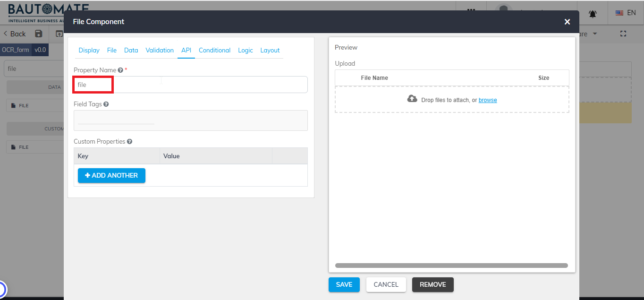Image resolution: width=644 pixels, height=300 pixels.
Task: Click the file icon of FILE under CUSTOM
Action: coord(13,147)
